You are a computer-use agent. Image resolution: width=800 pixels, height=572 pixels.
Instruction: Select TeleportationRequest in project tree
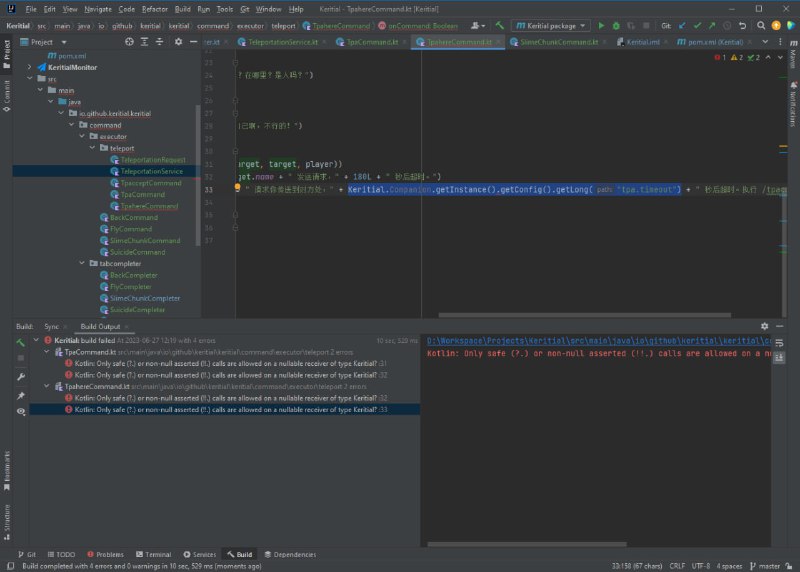pos(153,160)
